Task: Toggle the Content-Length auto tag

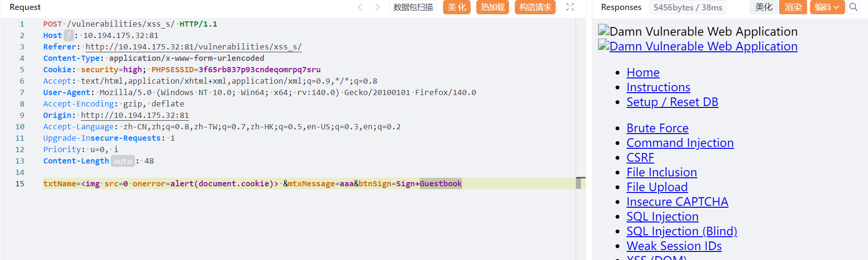Action: click(x=123, y=161)
